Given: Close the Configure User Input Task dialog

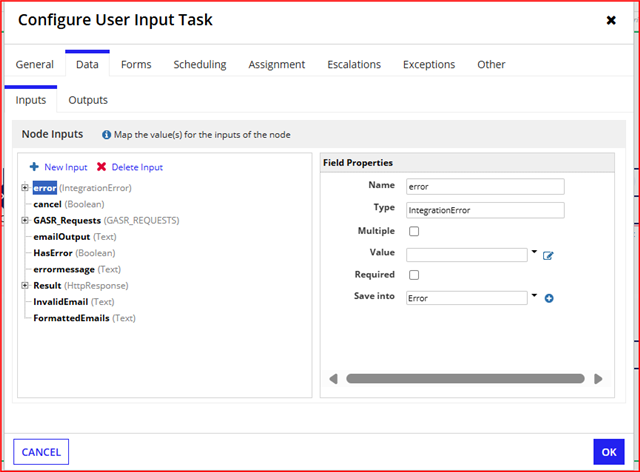Looking at the screenshot, I should pyautogui.click(x=611, y=20).
